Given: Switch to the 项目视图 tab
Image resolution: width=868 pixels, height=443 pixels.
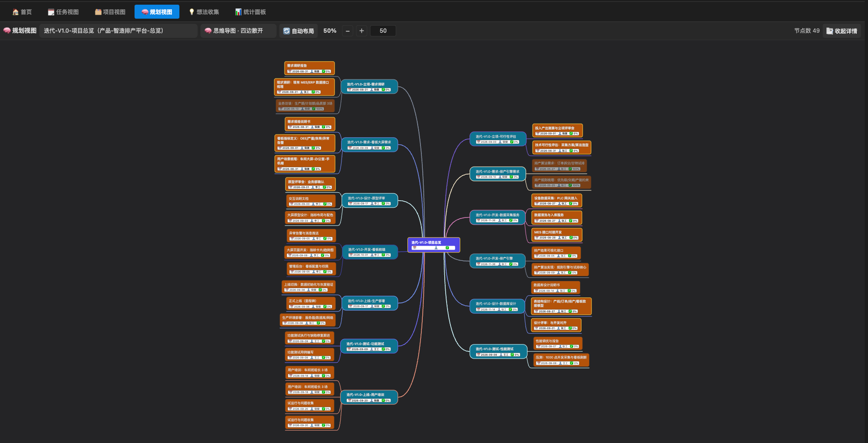Looking at the screenshot, I should click(x=110, y=12).
